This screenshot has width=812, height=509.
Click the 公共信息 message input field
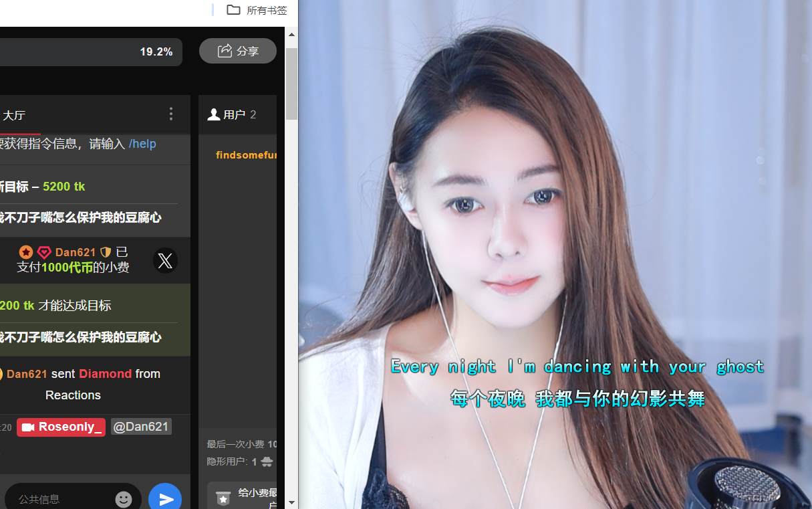[60, 499]
